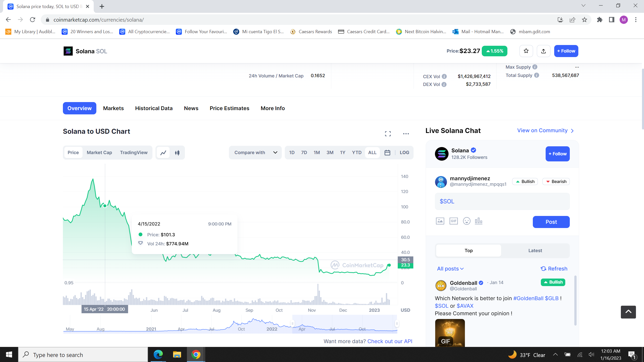Open the Overview tab

(x=79, y=108)
